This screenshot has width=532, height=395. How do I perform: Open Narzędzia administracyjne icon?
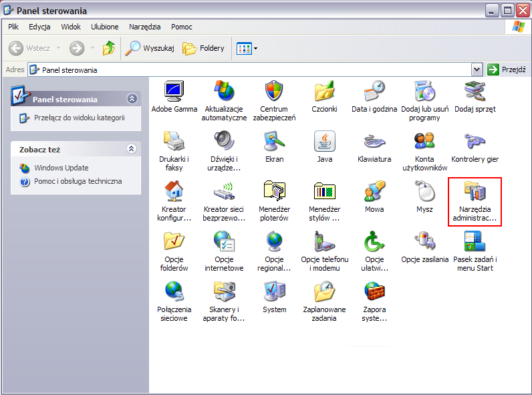[x=475, y=192]
